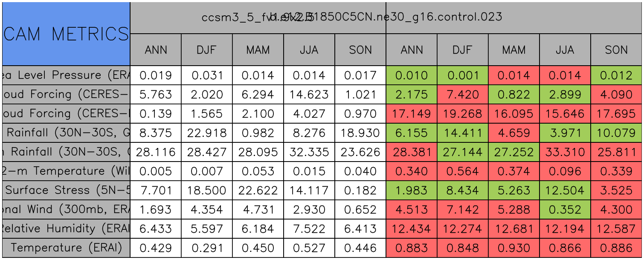The width and height of the screenshot is (644, 260).
Task: Select the 2-m Temperature row label
Action: [66, 171]
